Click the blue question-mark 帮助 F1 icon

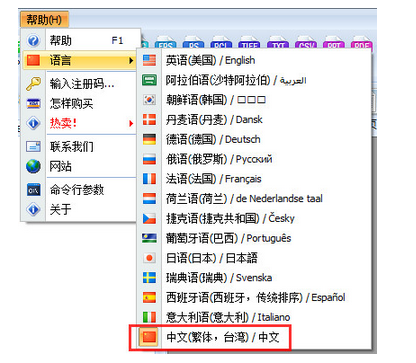click(x=33, y=41)
